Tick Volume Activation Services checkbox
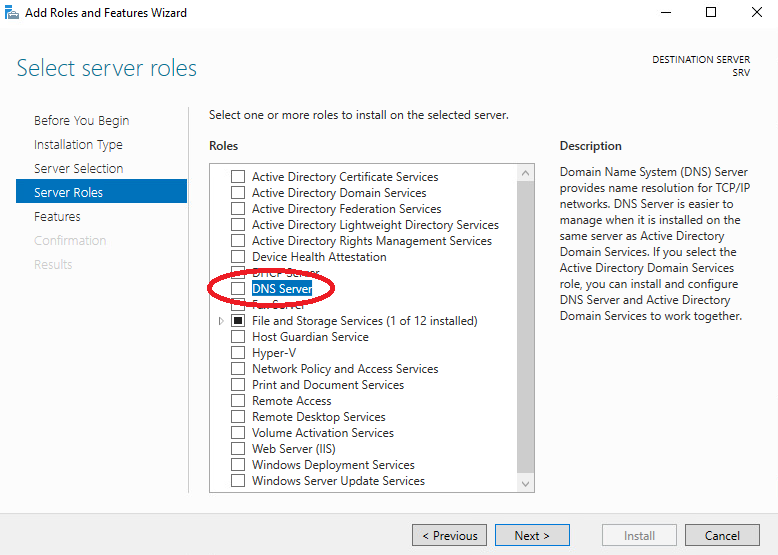Screen dimensions: 778x555 click(x=238, y=432)
